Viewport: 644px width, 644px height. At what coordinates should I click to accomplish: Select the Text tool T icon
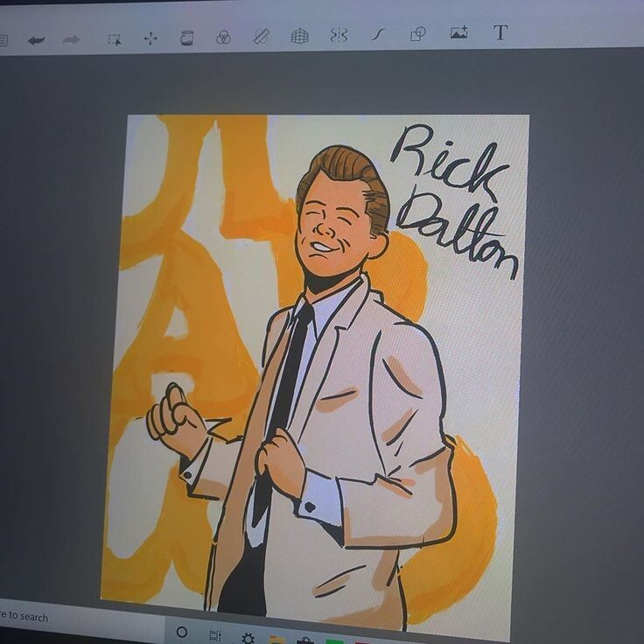(x=500, y=32)
